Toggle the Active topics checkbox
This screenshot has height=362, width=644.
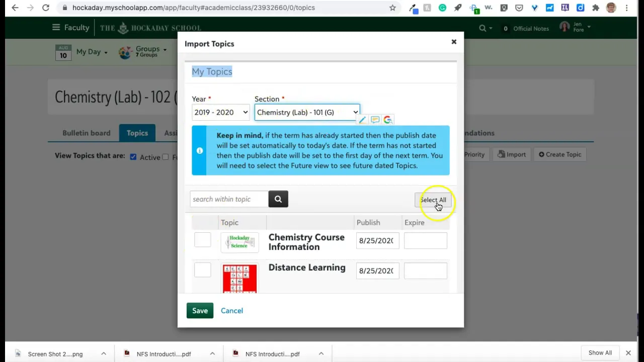tap(133, 157)
